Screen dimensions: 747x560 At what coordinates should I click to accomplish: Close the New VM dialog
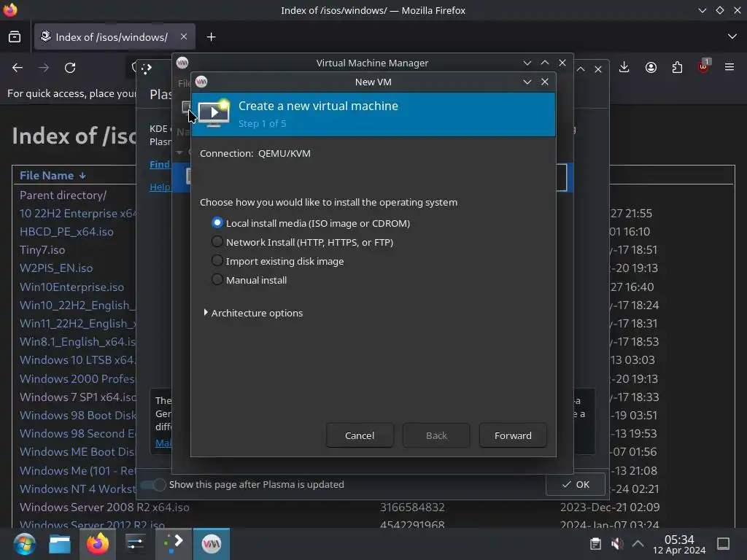tap(544, 82)
